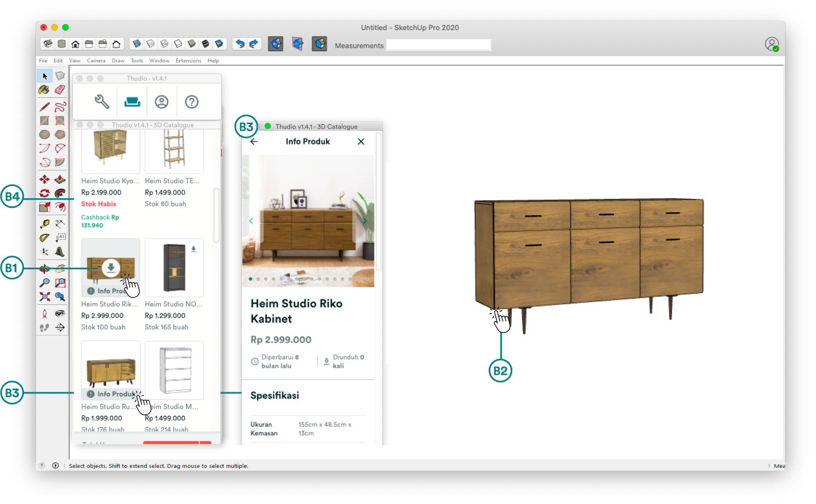This screenshot has width=816, height=504.
Task: Select the Move tool
Action: tap(44, 179)
